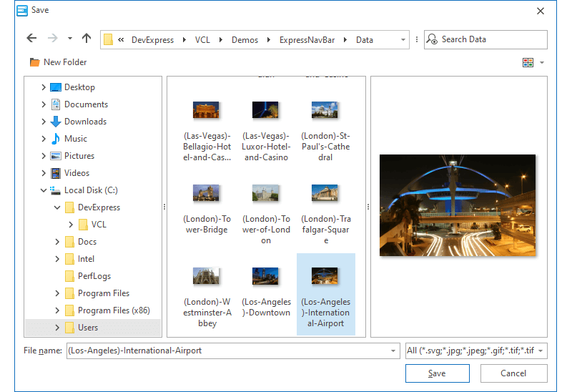This screenshot has width=572, height=392.
Task: Click the New Folder button
Action: coord(58,62)
